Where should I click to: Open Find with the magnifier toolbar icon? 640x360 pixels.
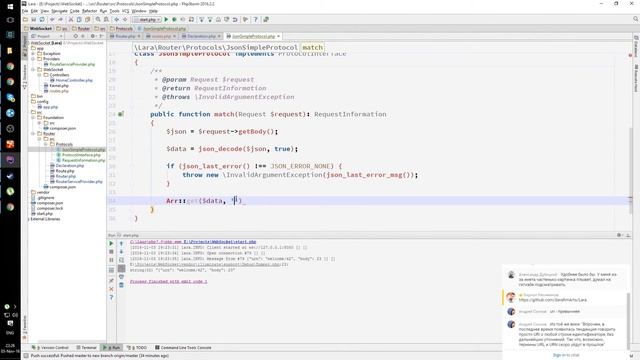98,20
